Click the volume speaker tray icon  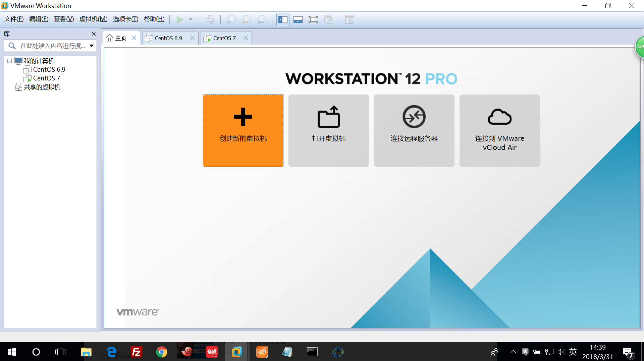click(x=561, y=352)
